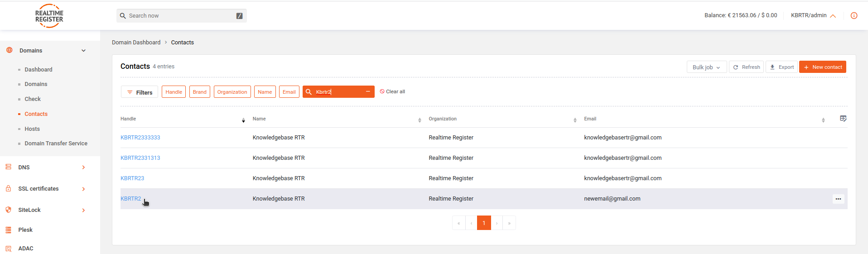Click the Realtime Register logo
This screenshot has height=254, width=868.
(x=49, y=16)
